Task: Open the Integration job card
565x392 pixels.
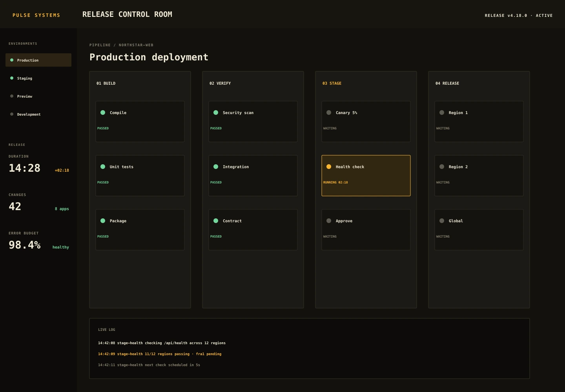Action: point(253,176)
